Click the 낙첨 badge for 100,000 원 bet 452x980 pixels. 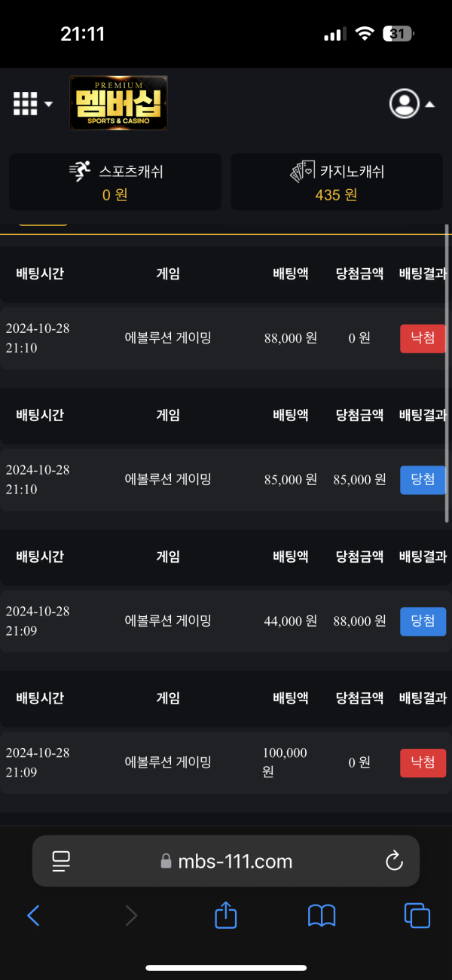point(423,762)
